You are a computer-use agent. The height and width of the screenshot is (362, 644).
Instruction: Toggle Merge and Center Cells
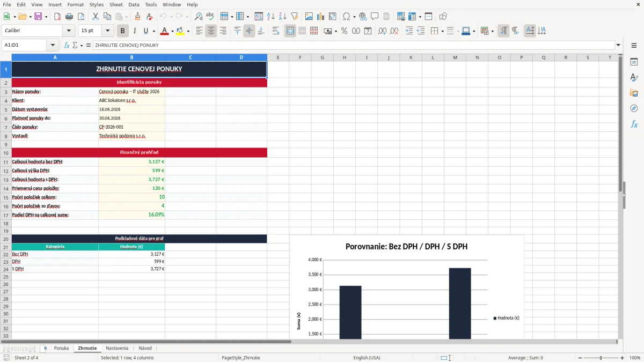(x=290, y=31)
